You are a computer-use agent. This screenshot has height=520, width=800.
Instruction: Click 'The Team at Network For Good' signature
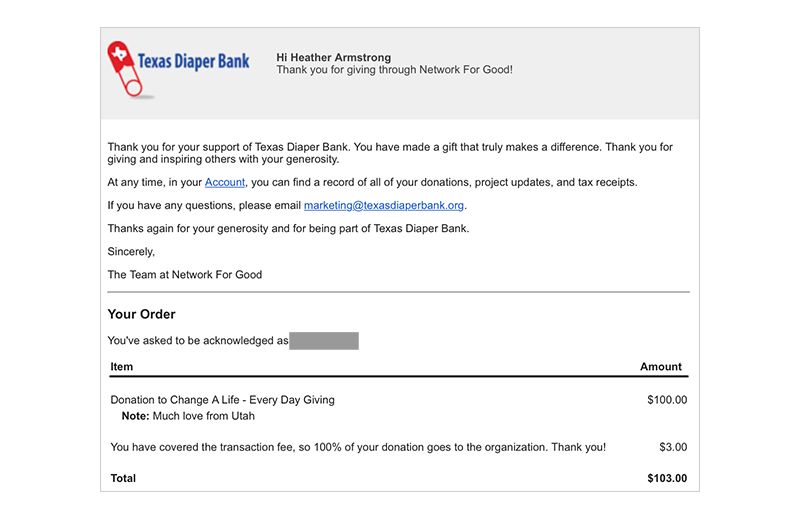coord(185,275)
